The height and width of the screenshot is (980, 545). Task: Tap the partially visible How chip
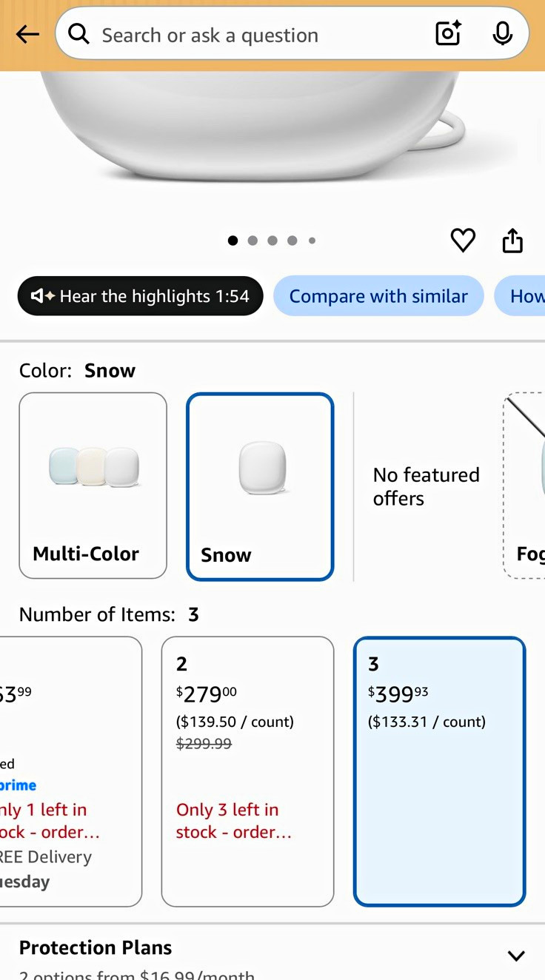point(520,296)
